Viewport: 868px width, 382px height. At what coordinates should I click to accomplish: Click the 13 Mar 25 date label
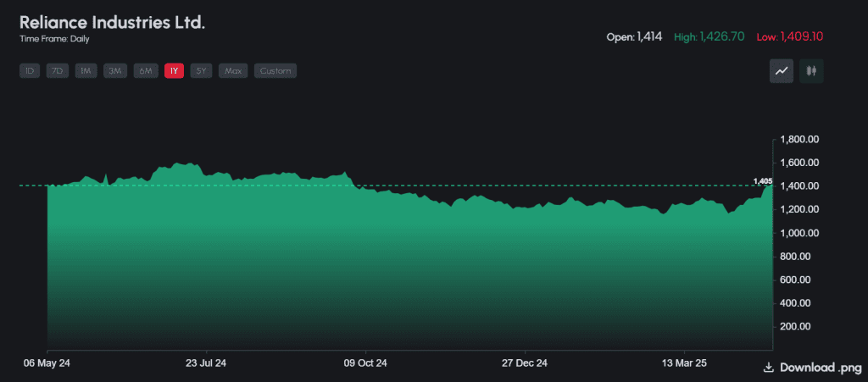pyautogui.click(x=684, y=363)
